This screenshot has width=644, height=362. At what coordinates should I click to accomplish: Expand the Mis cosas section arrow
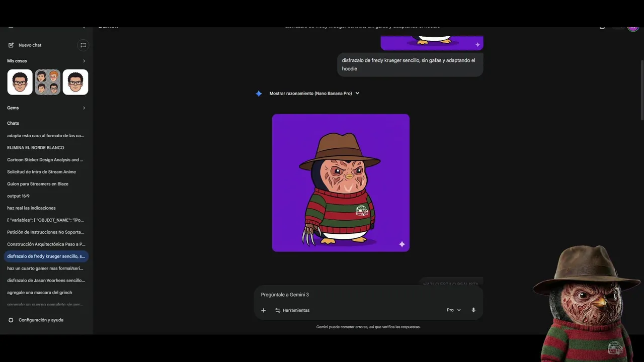[x=84, y=61]
